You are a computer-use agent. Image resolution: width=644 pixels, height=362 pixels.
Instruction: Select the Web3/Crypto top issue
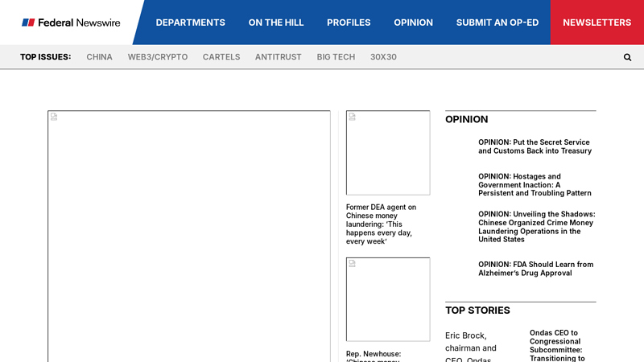[158, 57]
